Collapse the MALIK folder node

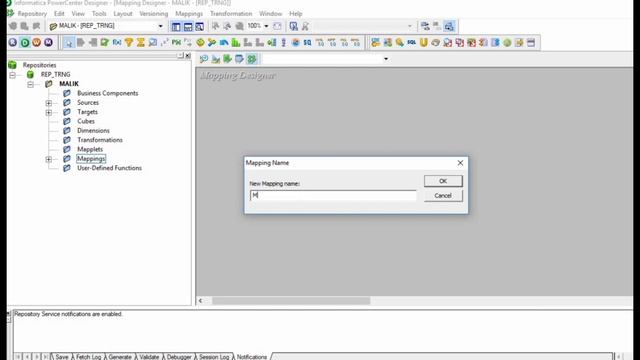tap(31, 84)
